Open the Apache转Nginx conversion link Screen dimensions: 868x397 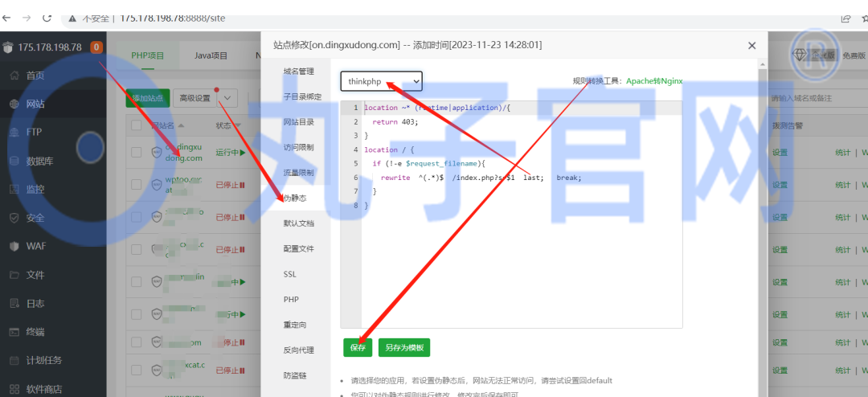654,81
